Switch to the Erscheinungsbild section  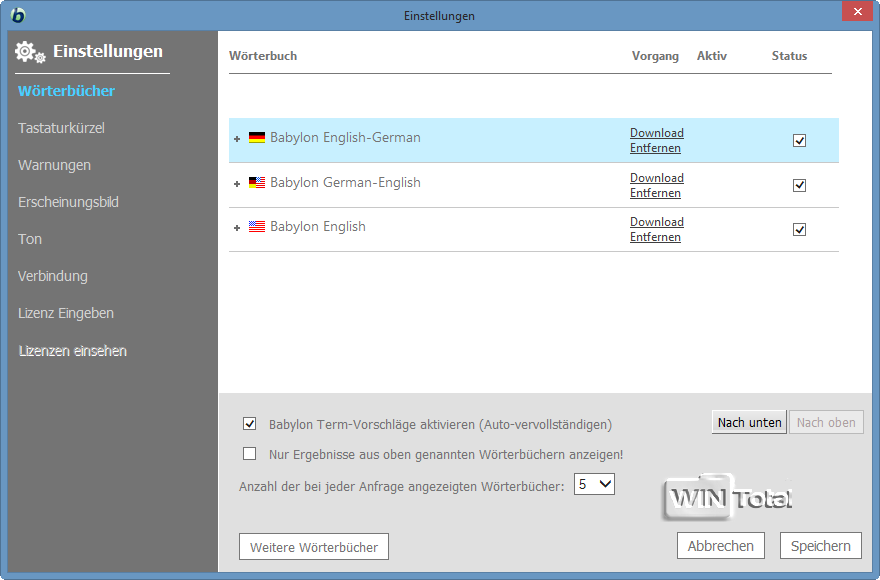point(68,202)
